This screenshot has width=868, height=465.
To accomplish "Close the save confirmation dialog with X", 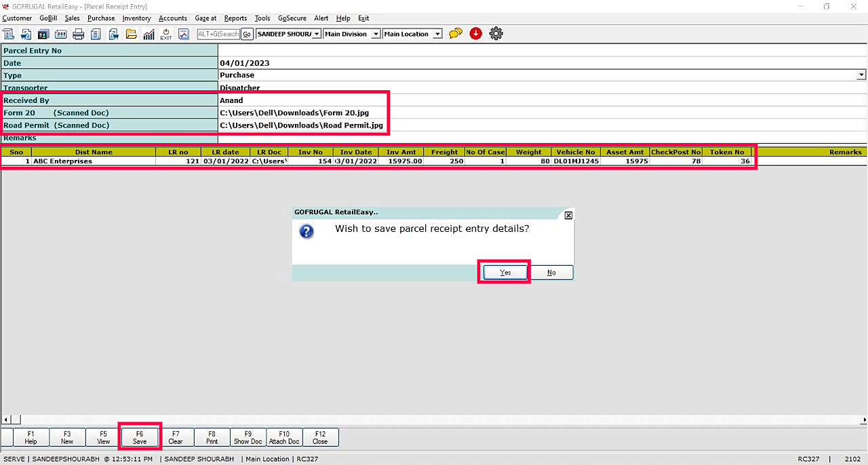I will (x=568, y=215).
